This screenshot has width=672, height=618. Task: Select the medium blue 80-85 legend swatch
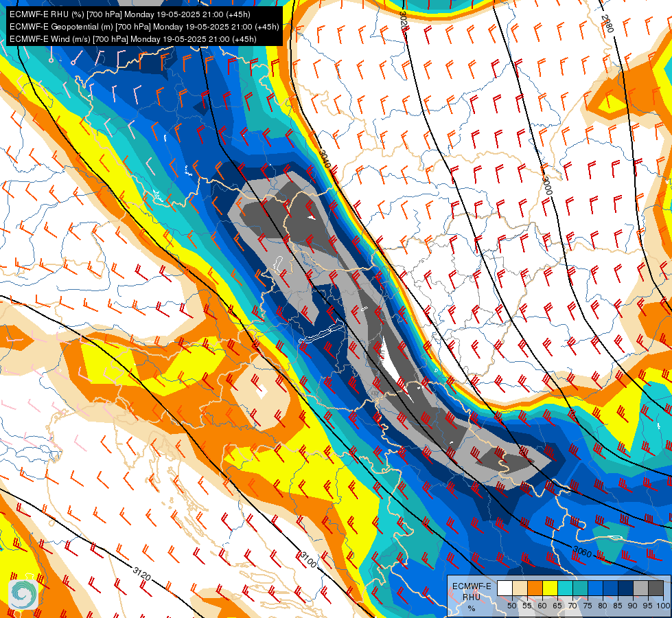pos(610,588)
